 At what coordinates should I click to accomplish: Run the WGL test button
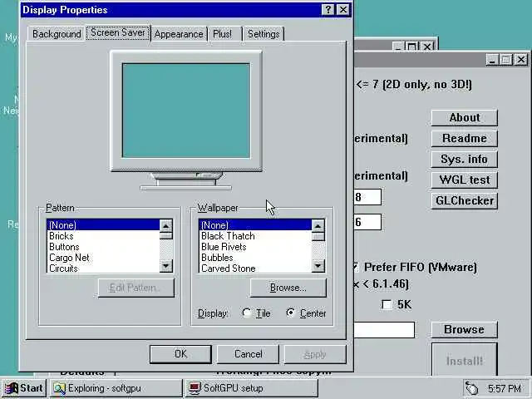pyautogui.click(x=464, y=180)
